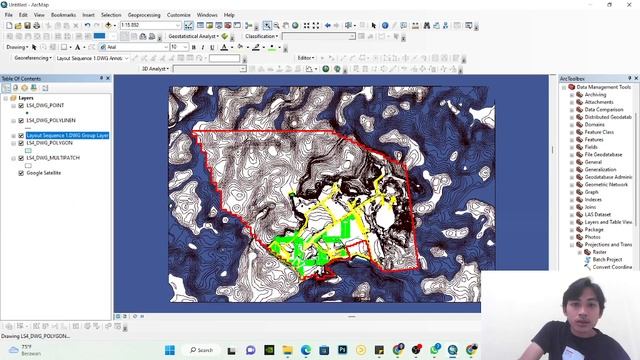Select the Find binoculars tool
This screenshot has width=640, height=360.
pos(427,26)
